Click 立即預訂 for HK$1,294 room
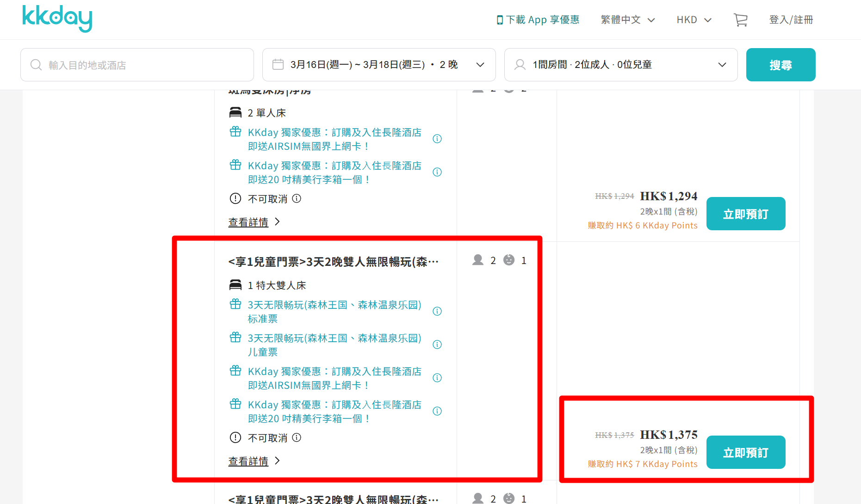861x504 pixels. 745,214
